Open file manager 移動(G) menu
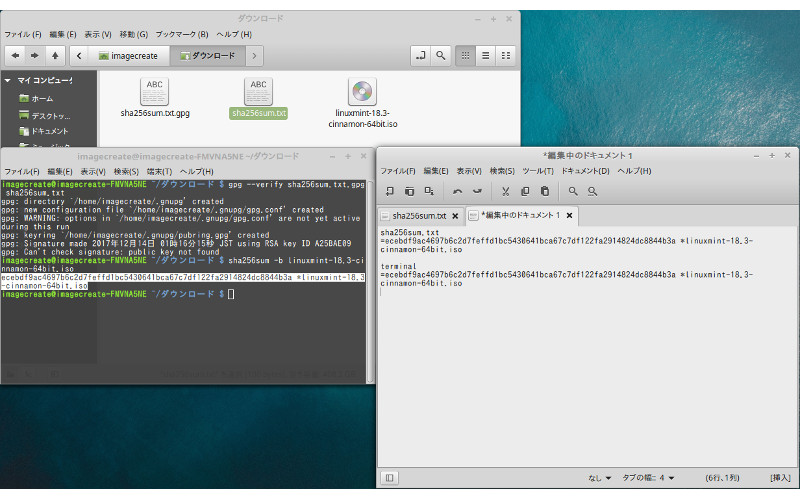This screenshot has height=500, width=800. [x=133, y=34]
